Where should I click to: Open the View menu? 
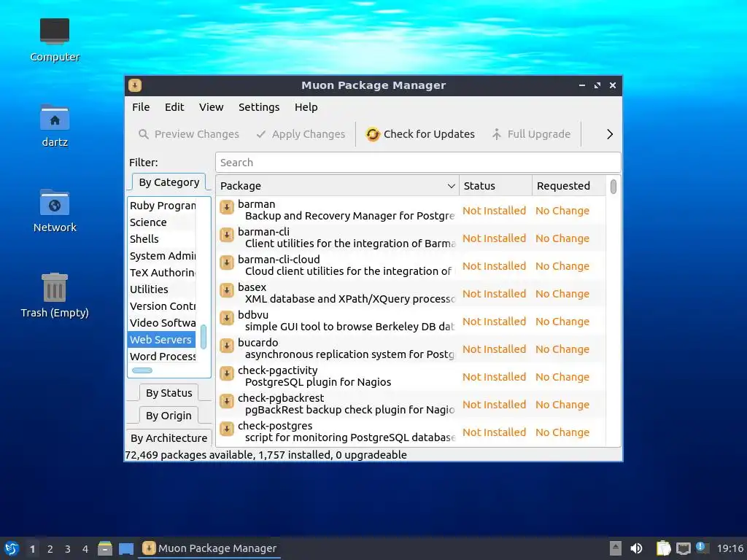pos(211,107)
